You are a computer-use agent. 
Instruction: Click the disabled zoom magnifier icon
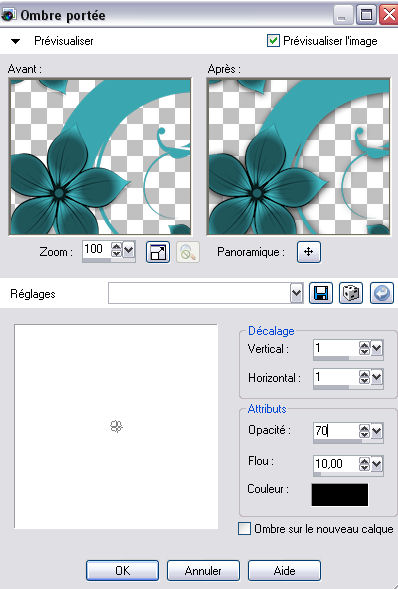coord(188,252)
